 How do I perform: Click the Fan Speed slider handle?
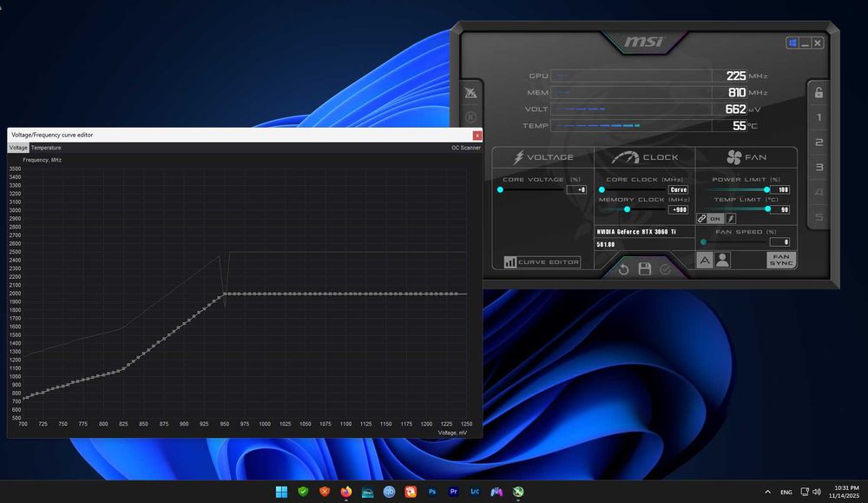click(703, 242)
